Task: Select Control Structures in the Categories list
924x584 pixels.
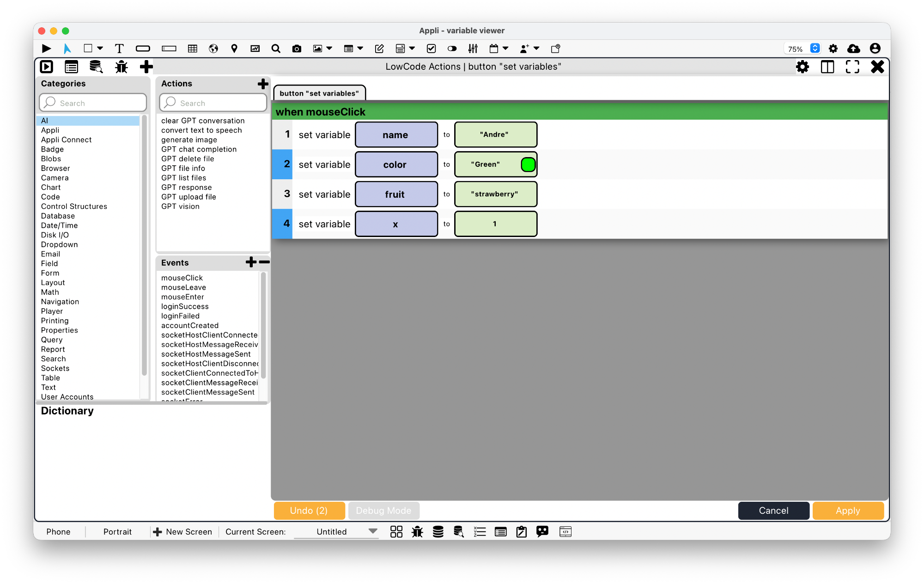Action: coord(74,207)
